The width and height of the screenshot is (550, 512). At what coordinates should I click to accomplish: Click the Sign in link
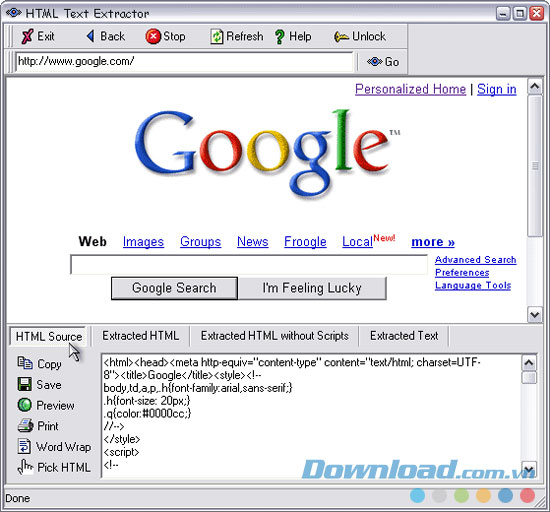click(x=497, y=89)
